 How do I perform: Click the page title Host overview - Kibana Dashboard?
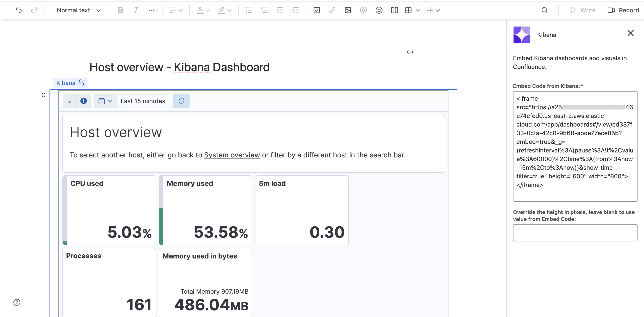pos(180,67)
